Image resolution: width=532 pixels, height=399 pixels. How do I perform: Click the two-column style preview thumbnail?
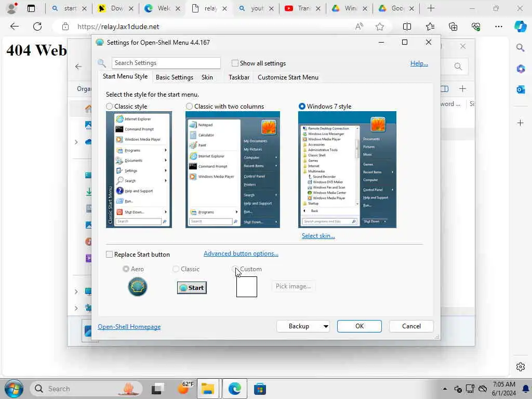[233, 170]
